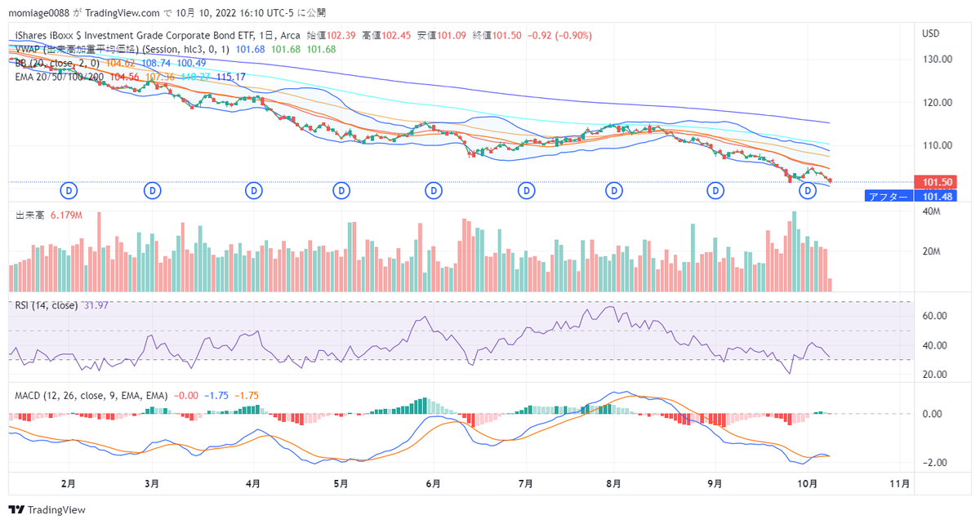This screenshot has width=980, height=524.
Task: Open the dividend marker above 10月
Action: click(x=808, y=190)
